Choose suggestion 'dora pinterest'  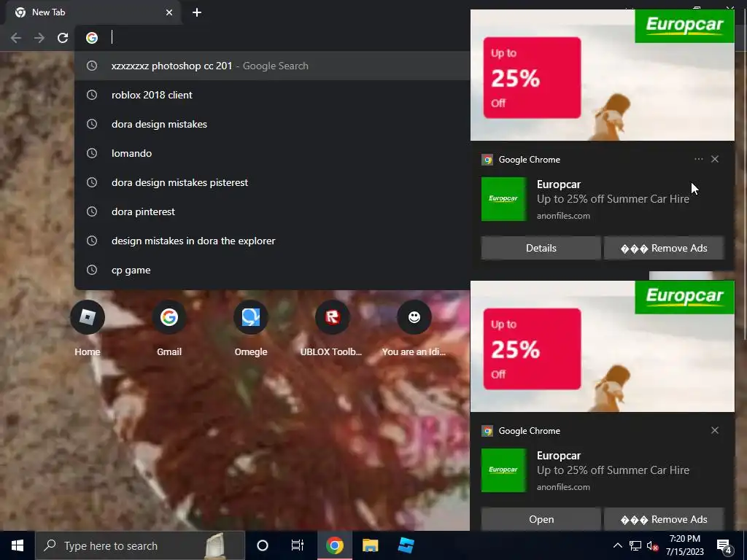coord(273,211)
